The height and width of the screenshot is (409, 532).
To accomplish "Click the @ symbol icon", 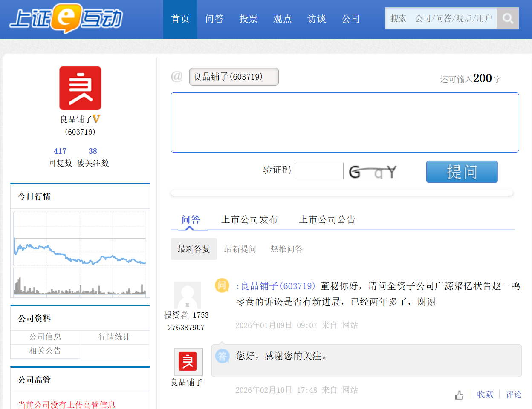I will [176, 76].
